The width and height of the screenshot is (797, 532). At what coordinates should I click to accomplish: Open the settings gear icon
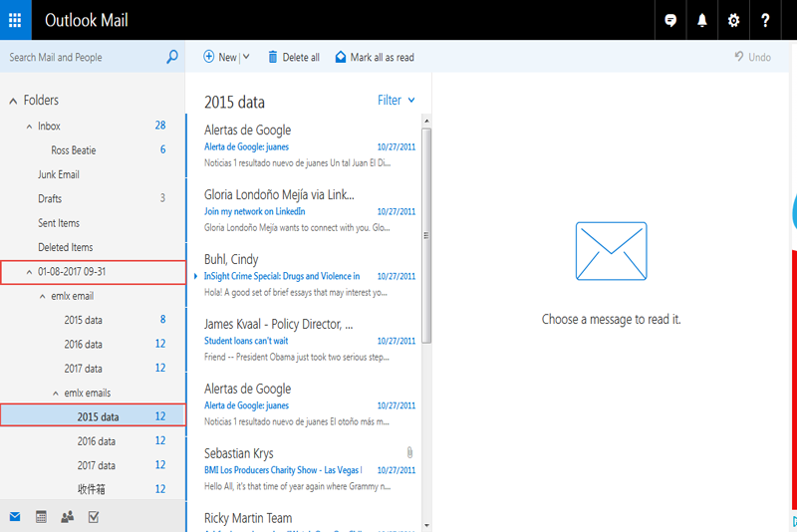click(733, 20)
